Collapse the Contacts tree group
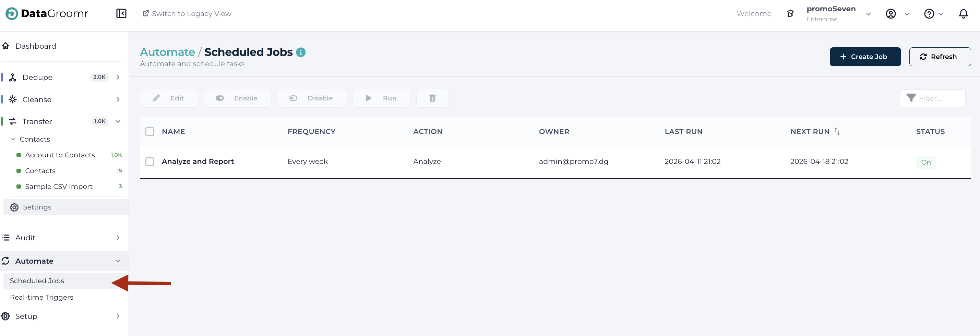This screenshot has width=980, height=336. 13,139
